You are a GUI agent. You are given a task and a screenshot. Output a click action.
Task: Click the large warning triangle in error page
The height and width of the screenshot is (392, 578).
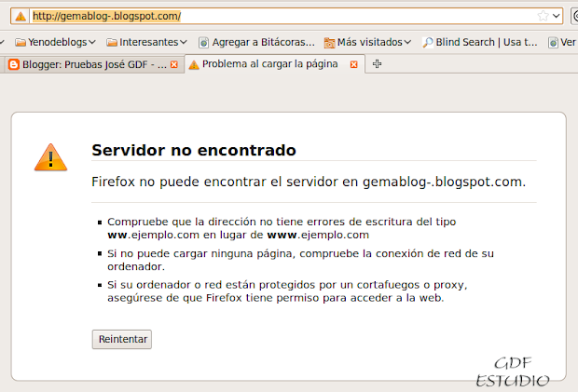pos(50,157)
